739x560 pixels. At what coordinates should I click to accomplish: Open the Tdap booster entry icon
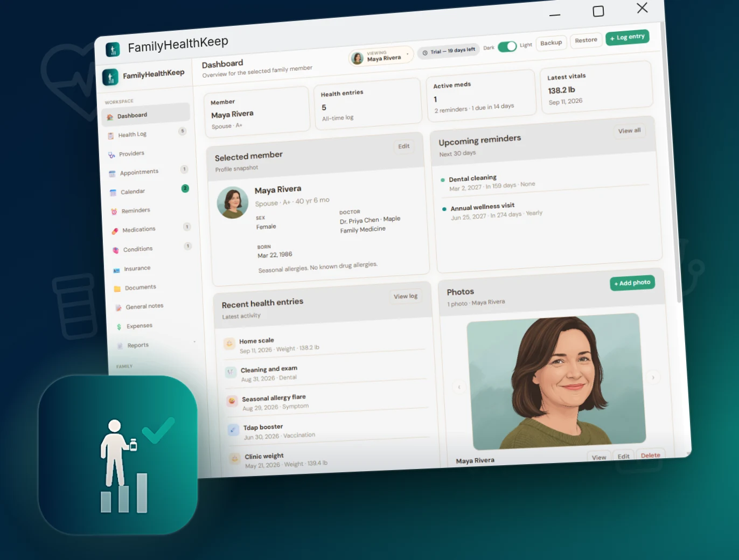[233, 430]
